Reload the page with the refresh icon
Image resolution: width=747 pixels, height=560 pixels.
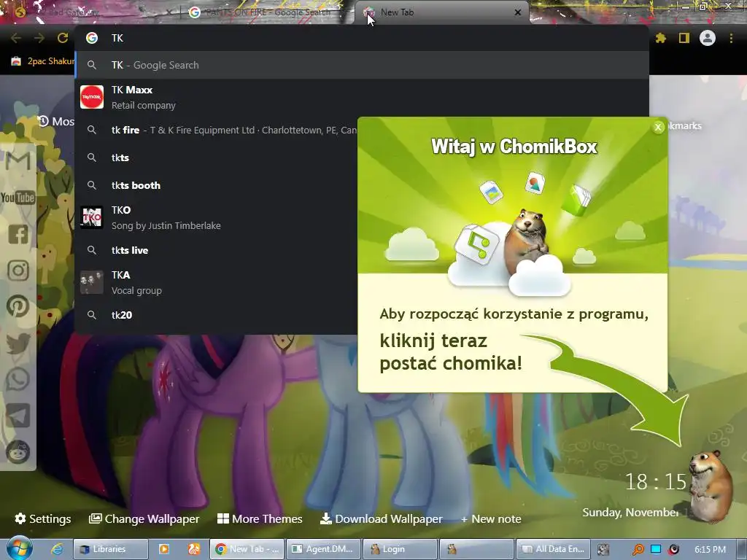click(63, 38)
